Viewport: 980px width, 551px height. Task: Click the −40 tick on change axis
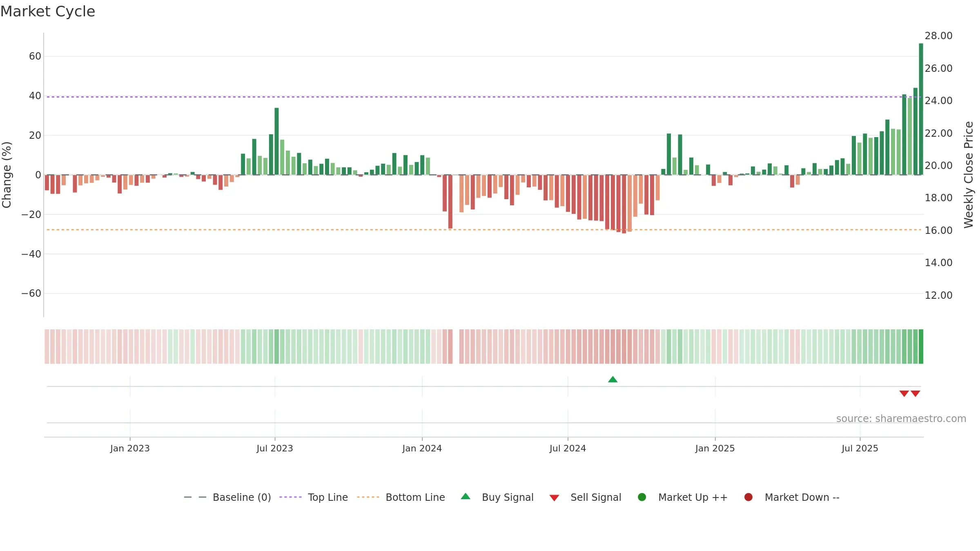point(31,254)
